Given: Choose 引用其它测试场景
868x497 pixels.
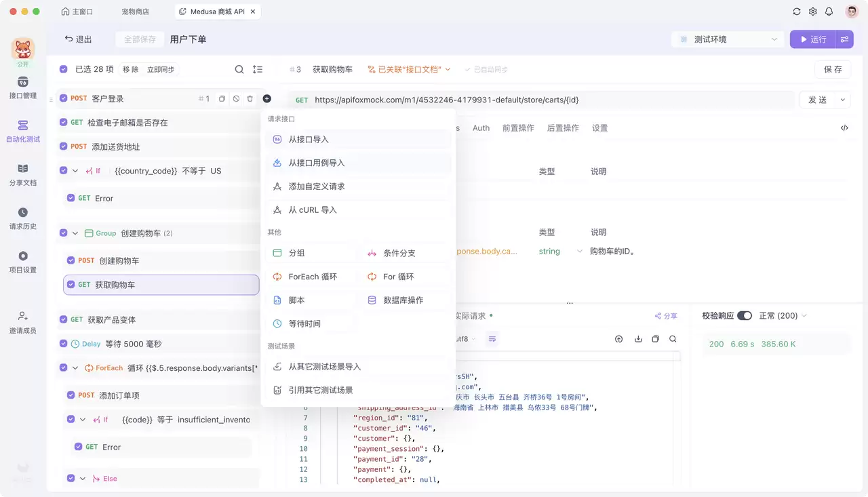Looking at the screenshot, I should (358, 391).
